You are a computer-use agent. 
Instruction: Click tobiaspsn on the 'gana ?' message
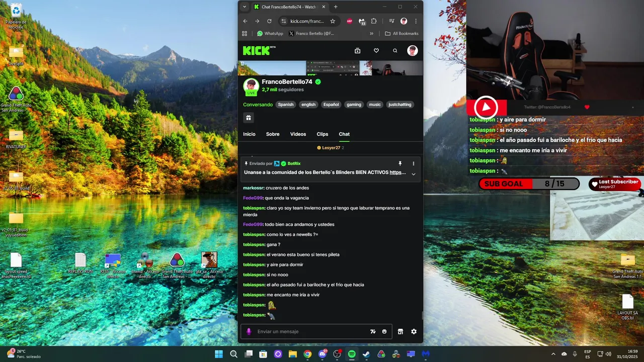pyautogui.click(x=254, y=244)
